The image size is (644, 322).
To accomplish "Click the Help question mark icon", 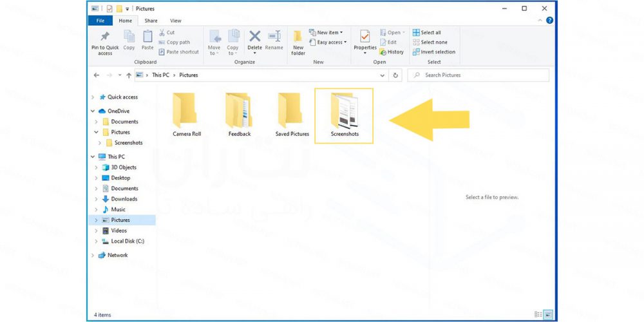I will click(549, 21).
